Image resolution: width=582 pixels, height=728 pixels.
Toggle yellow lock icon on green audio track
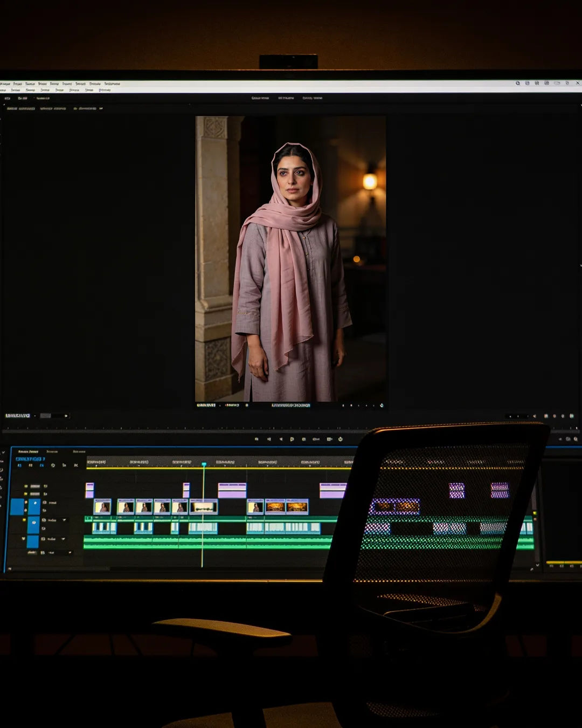tap(24, 539)
